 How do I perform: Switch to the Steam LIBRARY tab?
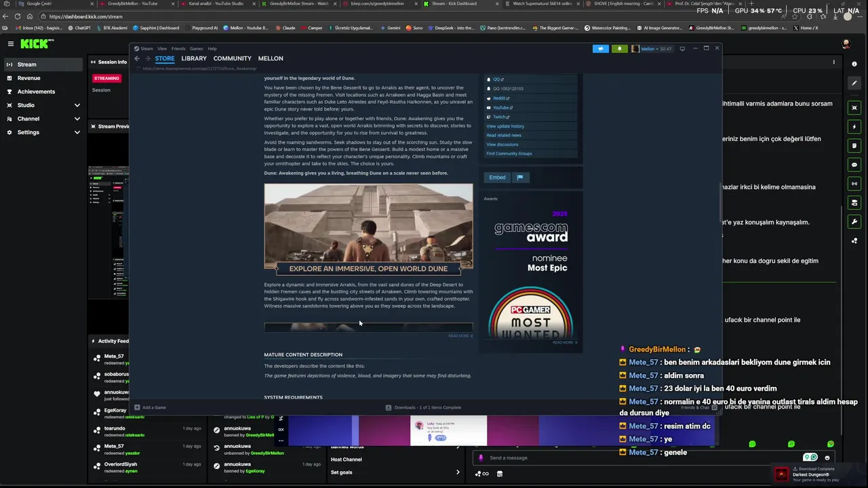(x=194, y=58)
